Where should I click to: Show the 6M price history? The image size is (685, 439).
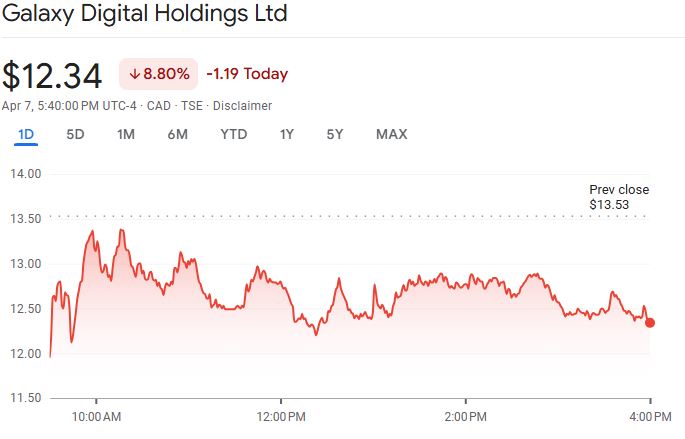click(x=178, y=134)
